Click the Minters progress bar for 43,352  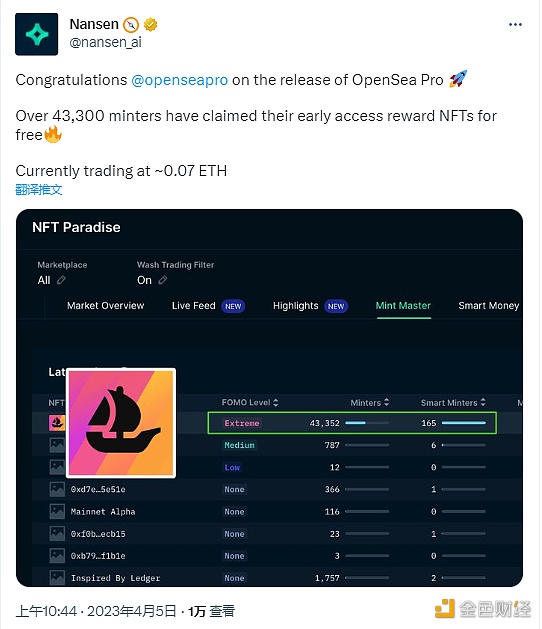click(x=367, y=423)
